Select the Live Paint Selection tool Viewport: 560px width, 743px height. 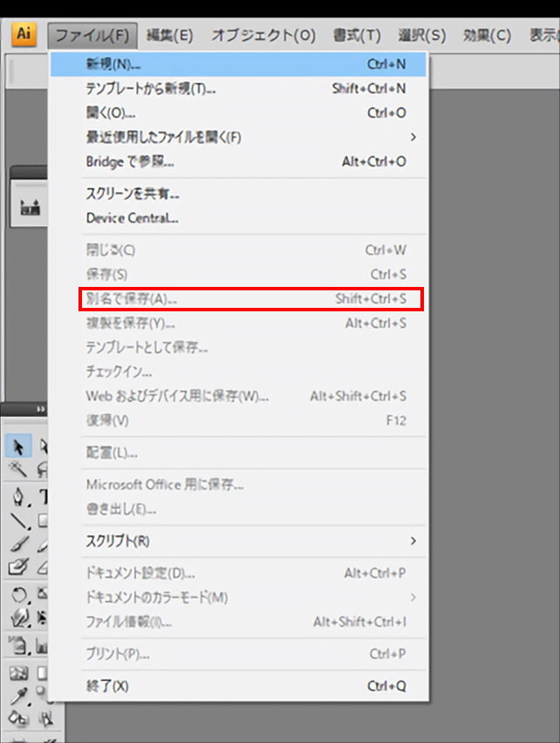45,719
